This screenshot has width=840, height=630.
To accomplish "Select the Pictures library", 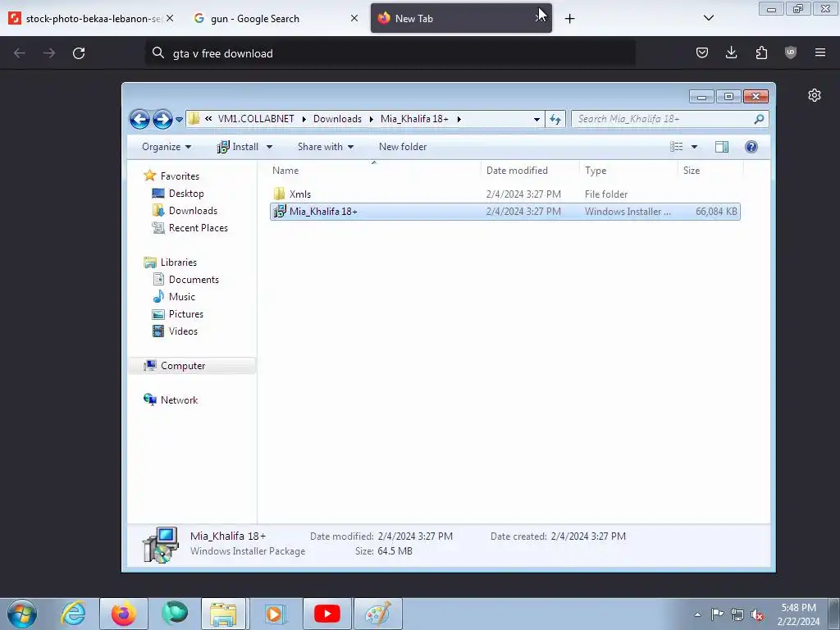I will pyautogui.click(x=186, y=314).
